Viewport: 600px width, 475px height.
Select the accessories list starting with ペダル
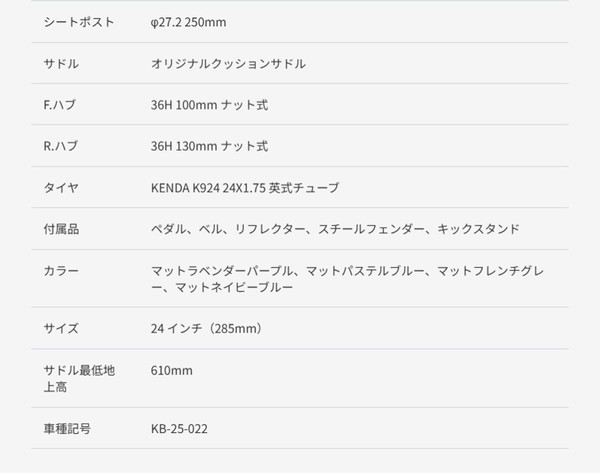pos(335,229)
